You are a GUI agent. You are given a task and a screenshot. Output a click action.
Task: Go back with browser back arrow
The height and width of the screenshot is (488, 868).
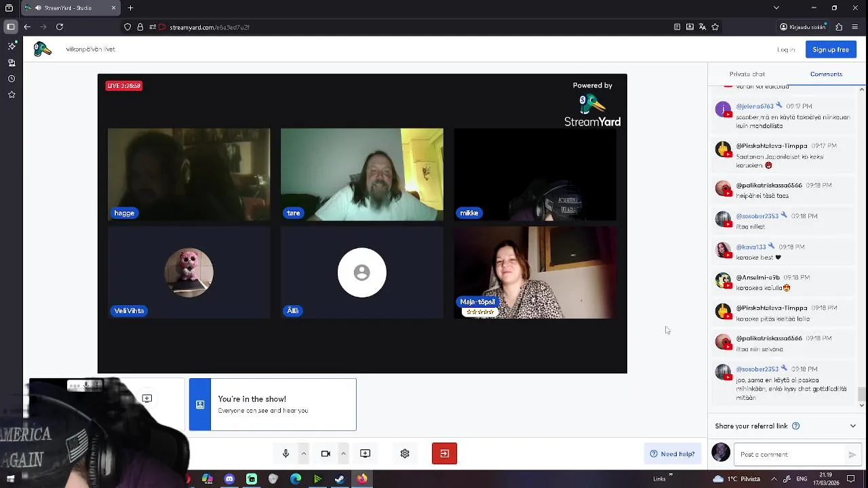point(27,27)
